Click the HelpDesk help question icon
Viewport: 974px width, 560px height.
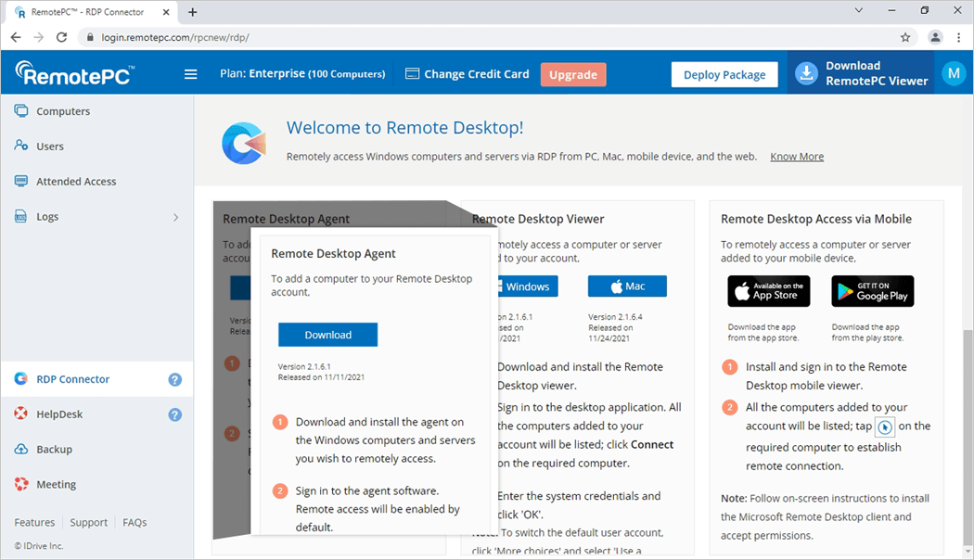(174, 414)
